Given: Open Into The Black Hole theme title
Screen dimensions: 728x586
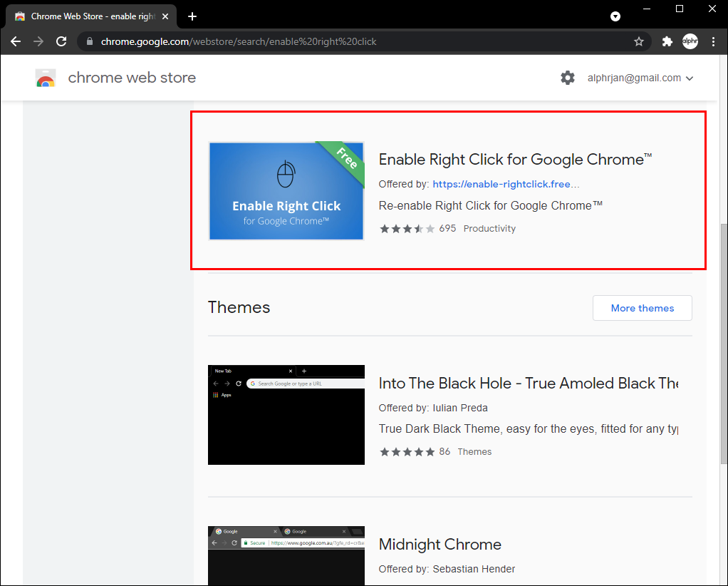Looking at the screenshot, I should 529,384.
